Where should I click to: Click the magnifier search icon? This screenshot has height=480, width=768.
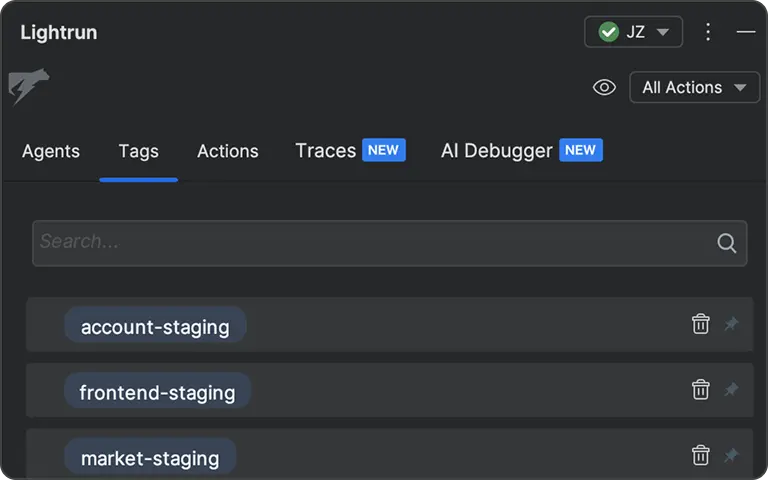coord(727,243)
